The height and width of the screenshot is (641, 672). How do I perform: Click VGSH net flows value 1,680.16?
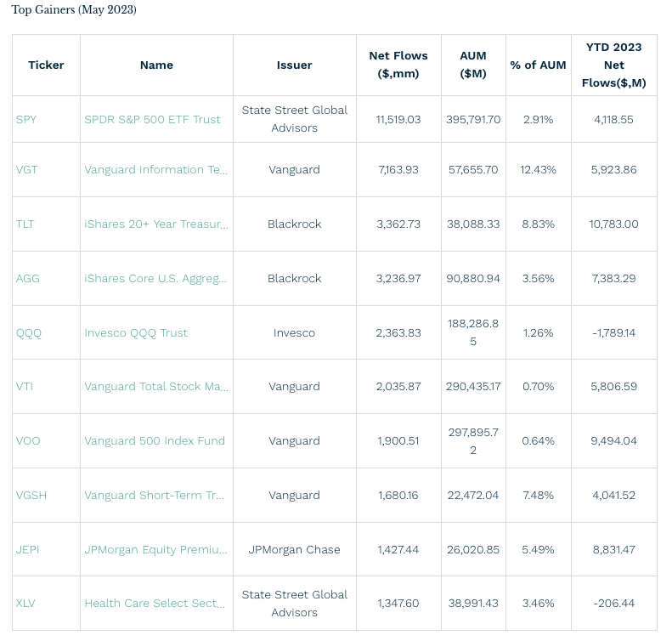pos(398,496)
